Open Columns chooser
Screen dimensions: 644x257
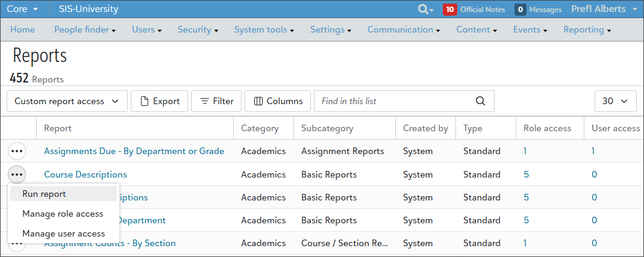tap(278, 101)
